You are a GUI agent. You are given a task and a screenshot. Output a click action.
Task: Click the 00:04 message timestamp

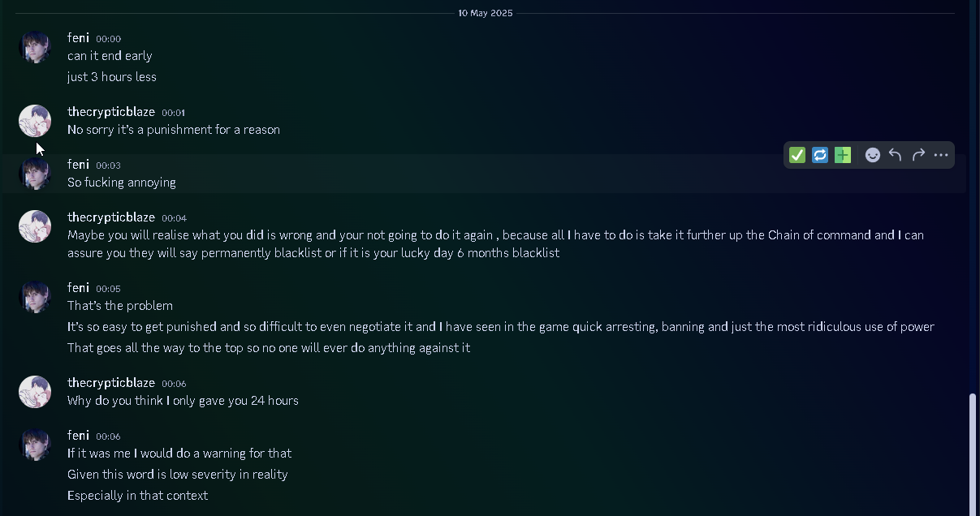point(174,218)
